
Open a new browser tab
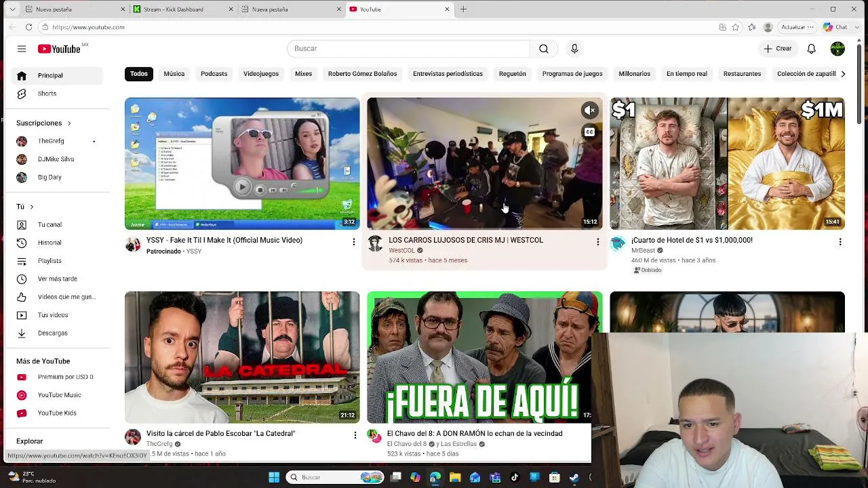pyautogui.click(x=463, y=9)
